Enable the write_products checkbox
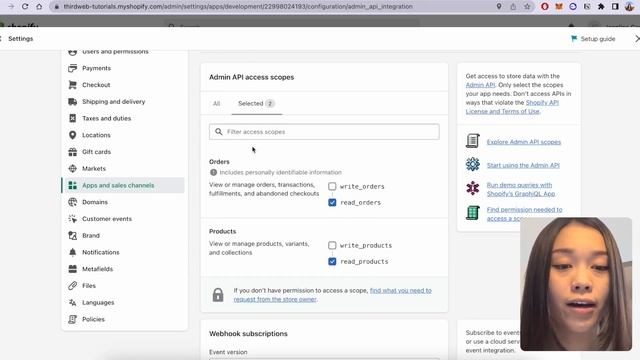640x360 pixels. [x=332, y=245]
